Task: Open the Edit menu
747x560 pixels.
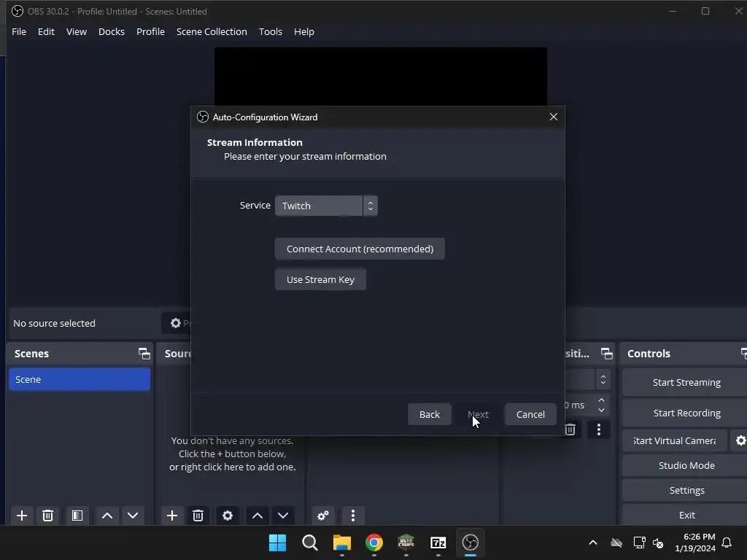Action: point(46,31)
